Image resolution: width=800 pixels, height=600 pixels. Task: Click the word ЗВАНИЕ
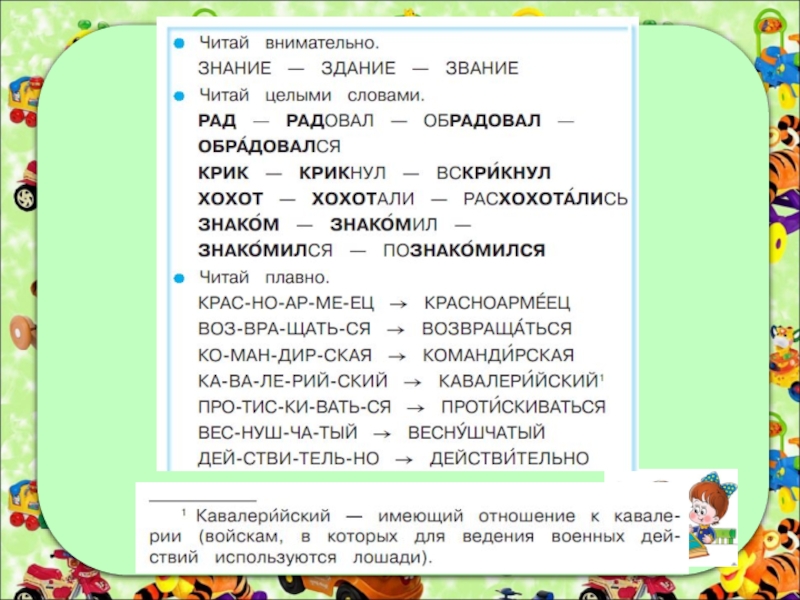point(482,68)
